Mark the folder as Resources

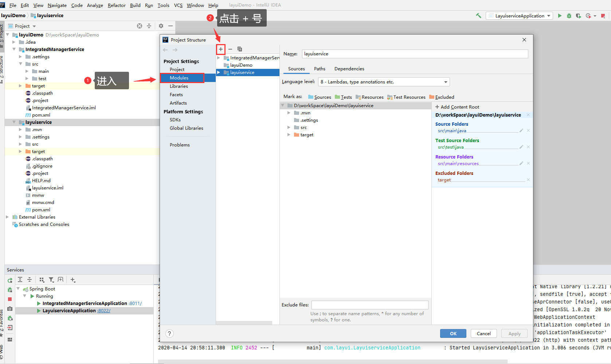click(x=369, y=97)
